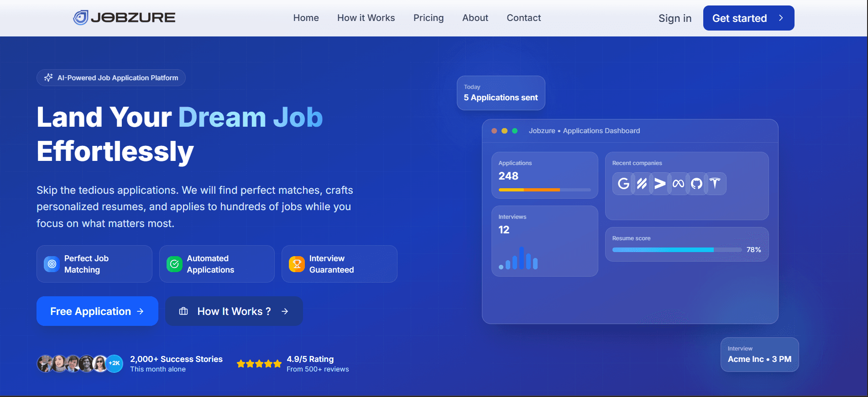
Task: Click the Interview Guaranteed trophy icon
Action: pyautogui.click(x=297, y=264)
